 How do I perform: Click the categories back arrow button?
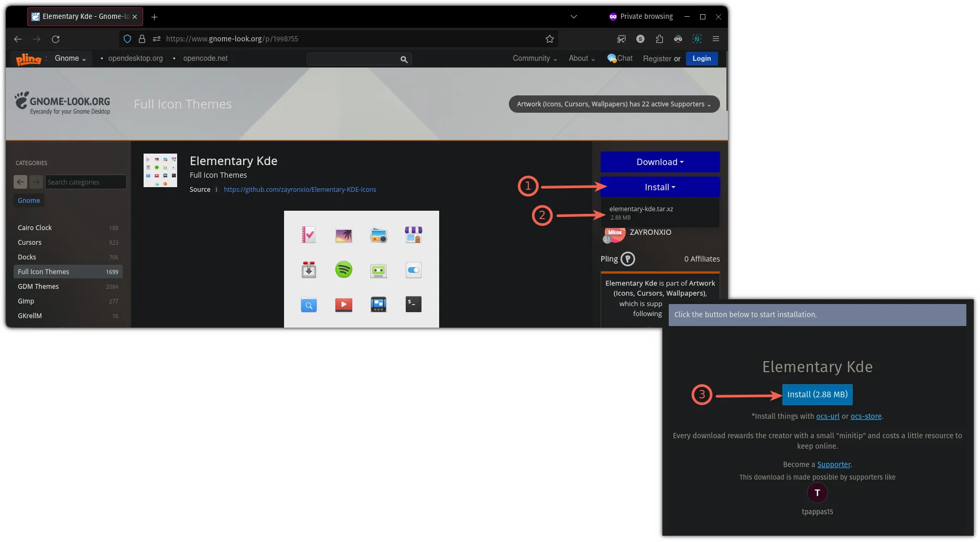[x=20, y=182]
